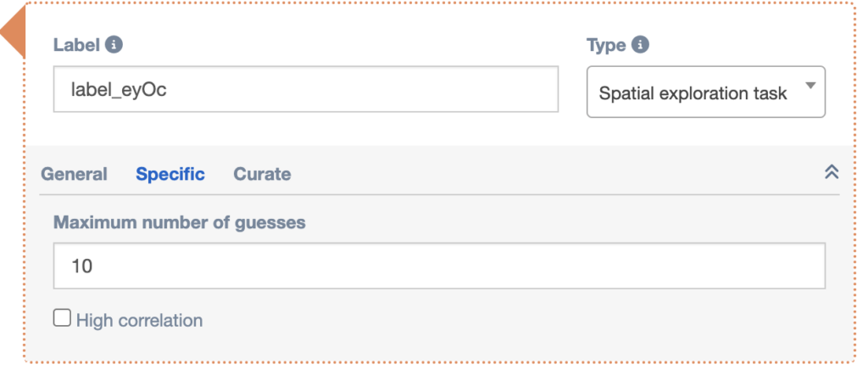Switch to the General tab

(75, 174)
